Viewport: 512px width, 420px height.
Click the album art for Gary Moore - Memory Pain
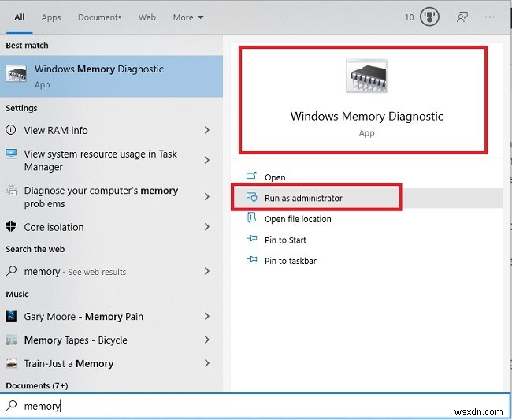click(11, 316)
